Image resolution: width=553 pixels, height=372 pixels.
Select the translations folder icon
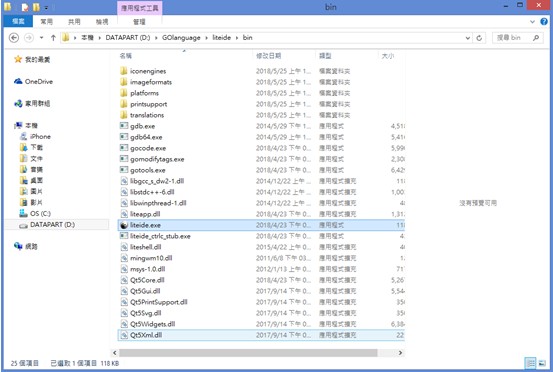[123, 115]
